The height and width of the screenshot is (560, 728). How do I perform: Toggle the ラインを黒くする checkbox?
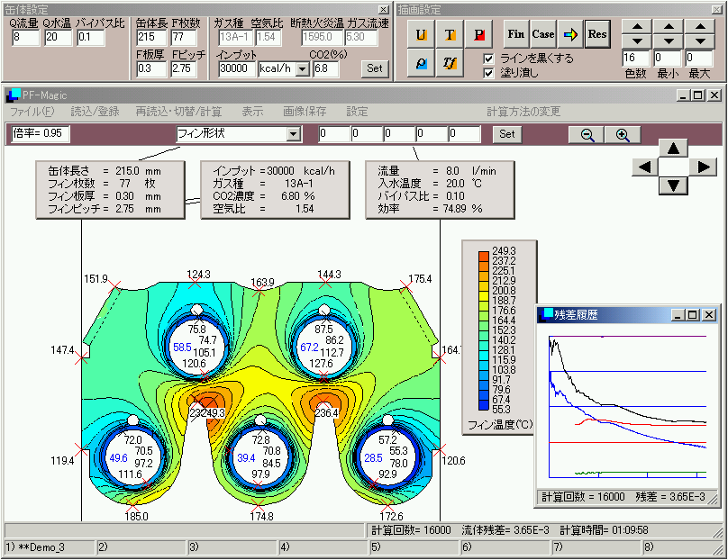pos(488,59)
